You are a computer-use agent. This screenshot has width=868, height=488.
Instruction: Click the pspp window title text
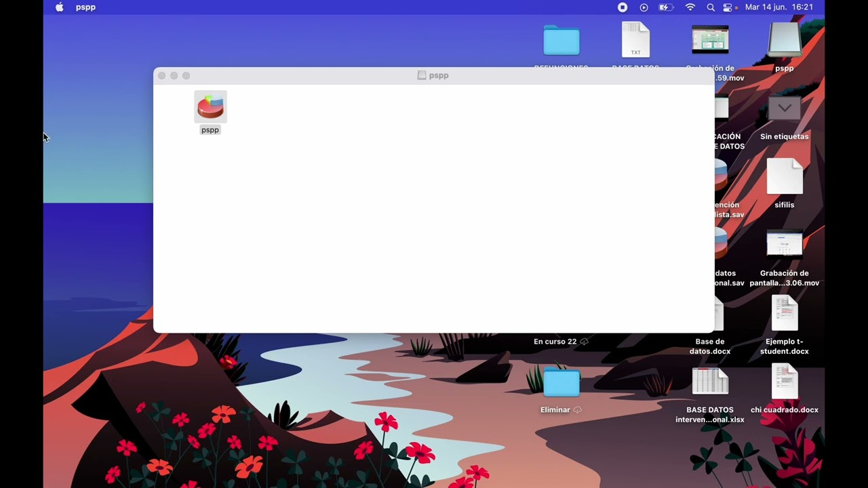[x=439, y=75]
